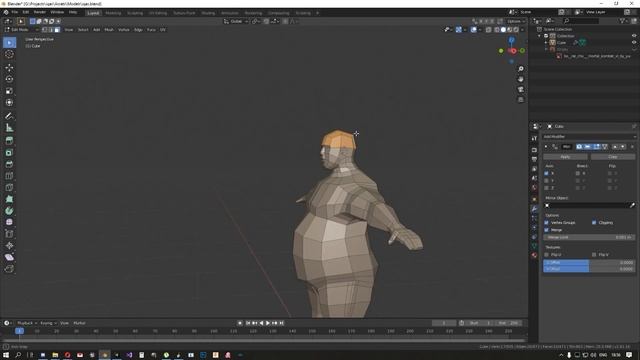Enable face select mode
The height and width of the screenshot is (360, 640).
click(x=57, y=30)
